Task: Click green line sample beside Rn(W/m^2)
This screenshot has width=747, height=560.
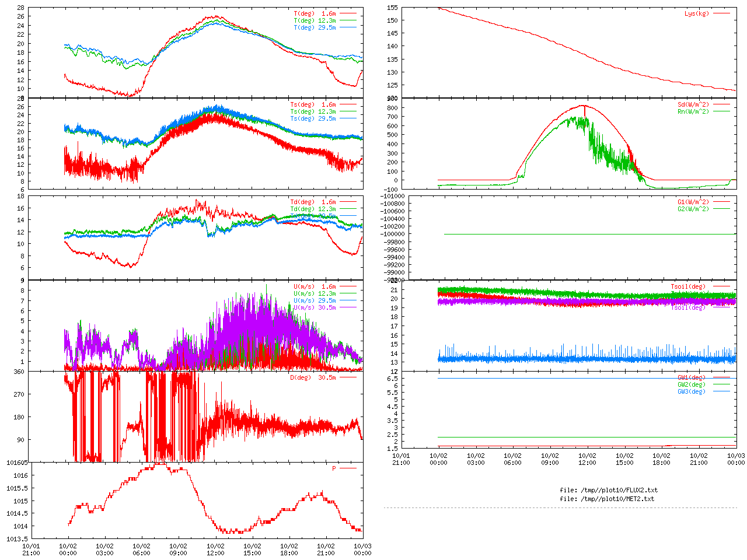Action: (721, 111)
